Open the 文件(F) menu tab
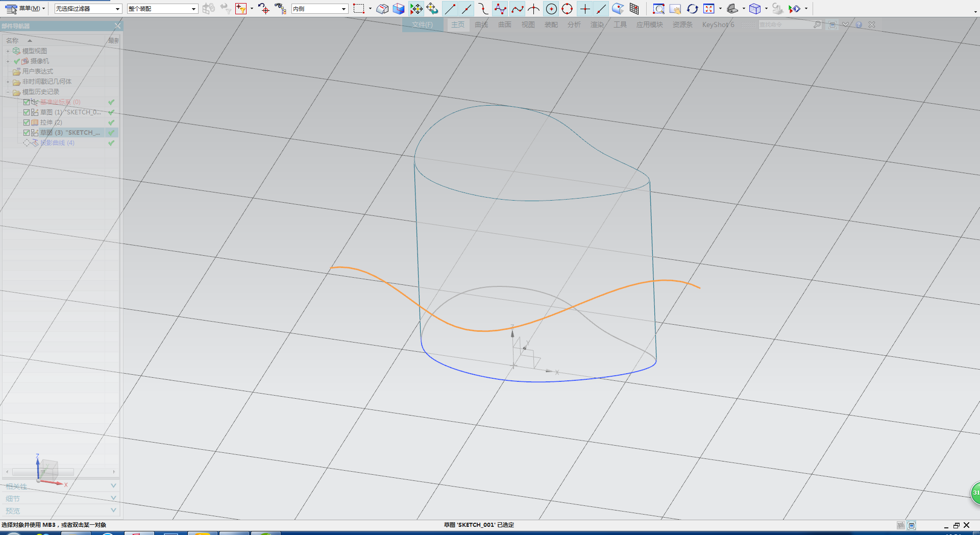Image resolution: width=980 pixels, height=535 pixels. (x=422, y=25)
